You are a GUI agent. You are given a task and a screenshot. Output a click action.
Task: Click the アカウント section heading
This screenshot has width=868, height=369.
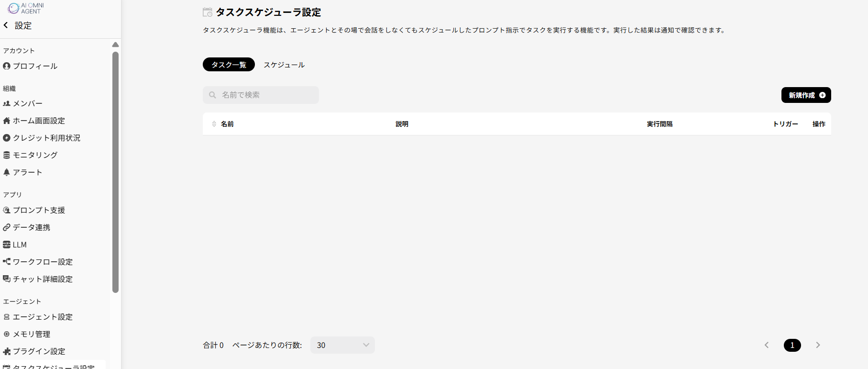[x=19, y=51]
